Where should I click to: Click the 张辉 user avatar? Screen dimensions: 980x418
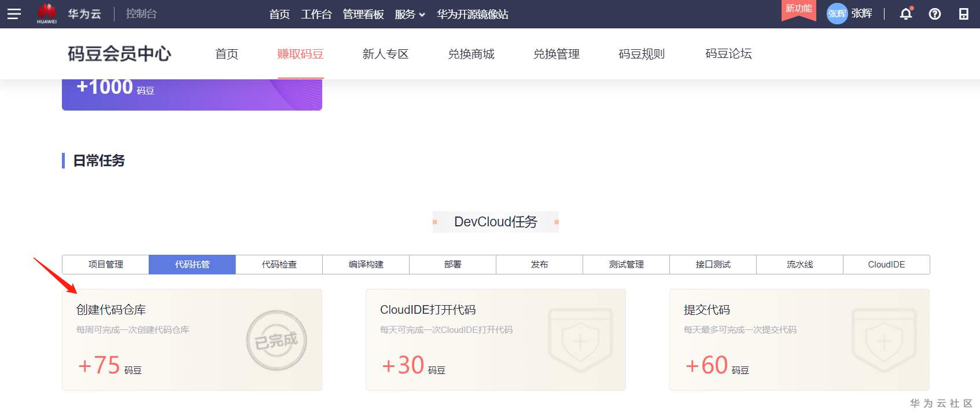(837, 14)
